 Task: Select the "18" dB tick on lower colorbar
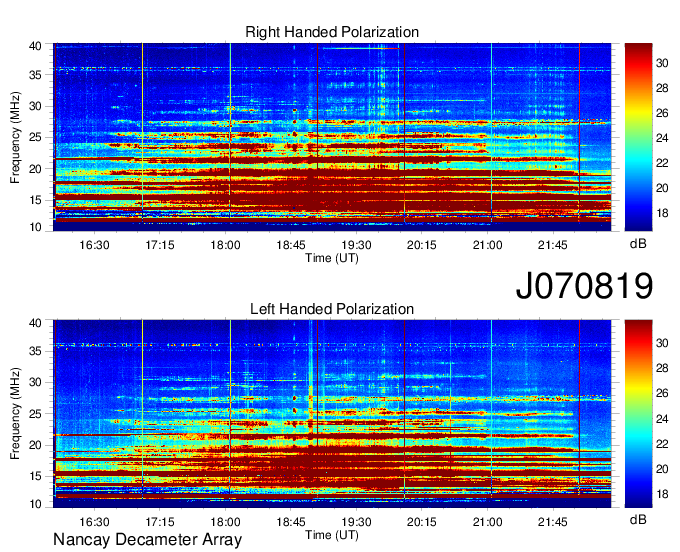[662, 494]
